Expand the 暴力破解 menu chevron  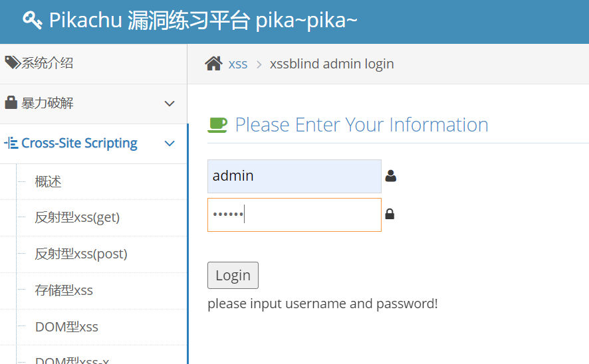tap(170, 104)
